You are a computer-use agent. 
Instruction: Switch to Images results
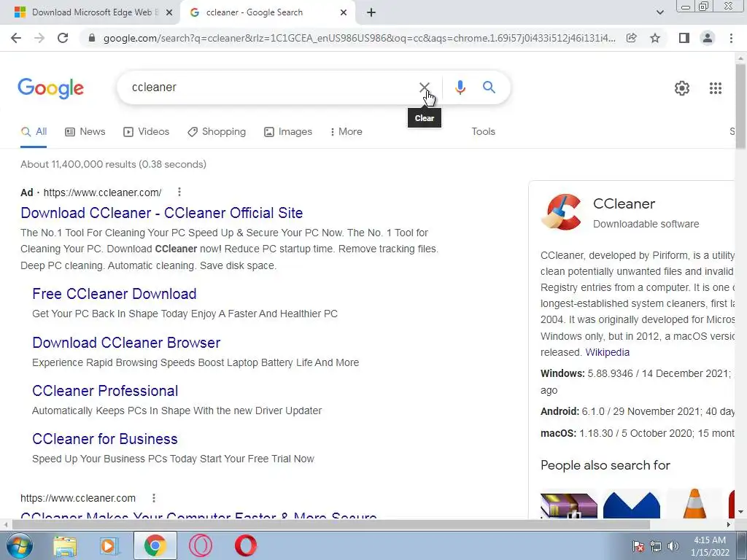point(288,131)
